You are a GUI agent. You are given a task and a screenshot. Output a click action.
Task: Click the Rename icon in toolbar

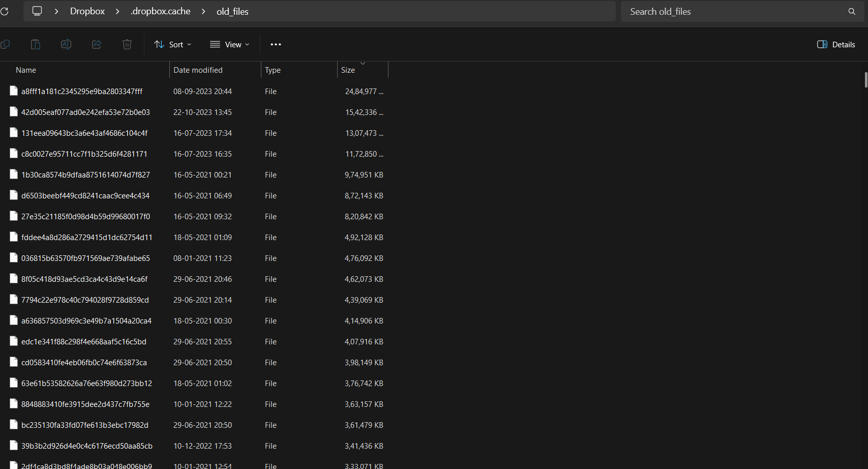pos(66,44)
